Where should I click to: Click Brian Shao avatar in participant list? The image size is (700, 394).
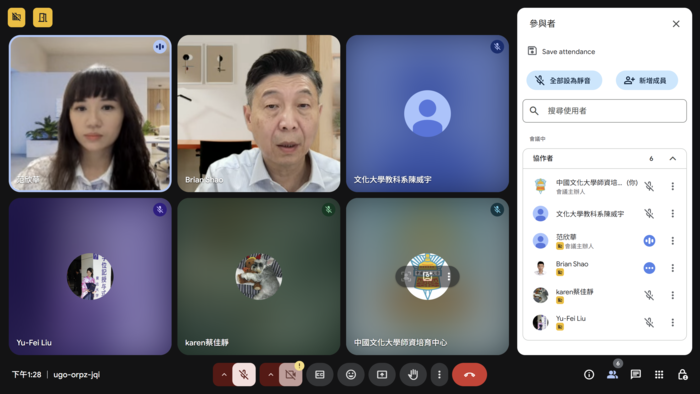click(541, 268)
